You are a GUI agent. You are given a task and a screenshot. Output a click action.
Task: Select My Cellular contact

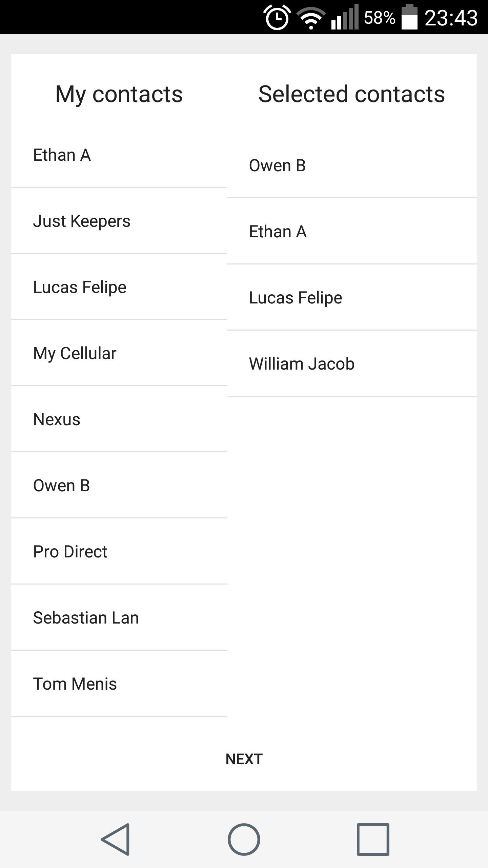tap(119, 353)
